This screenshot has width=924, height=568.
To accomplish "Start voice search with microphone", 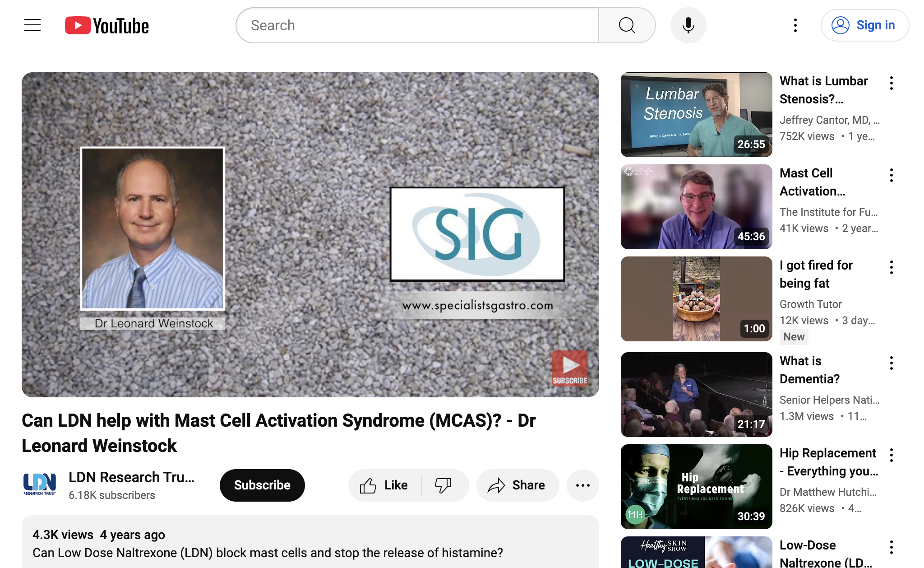I will (x=688, y=25).
